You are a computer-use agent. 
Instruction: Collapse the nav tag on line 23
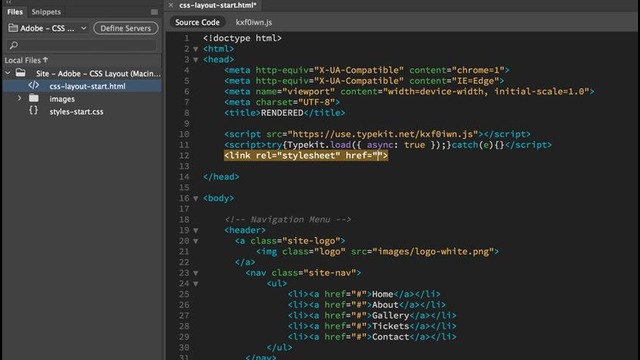196,273
